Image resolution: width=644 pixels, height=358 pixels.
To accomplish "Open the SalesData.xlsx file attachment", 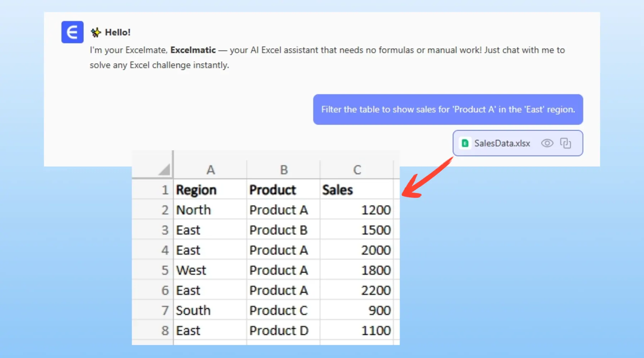I will coord(502,144).
